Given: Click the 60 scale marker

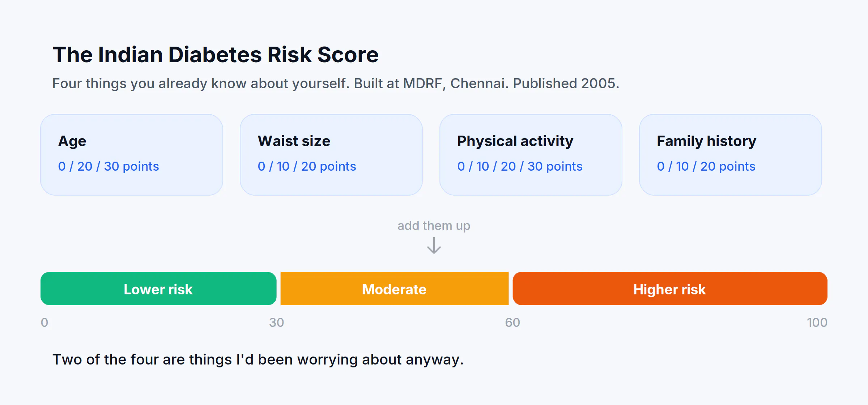Looking at the screenshot, I should click(x=512, y=323).
